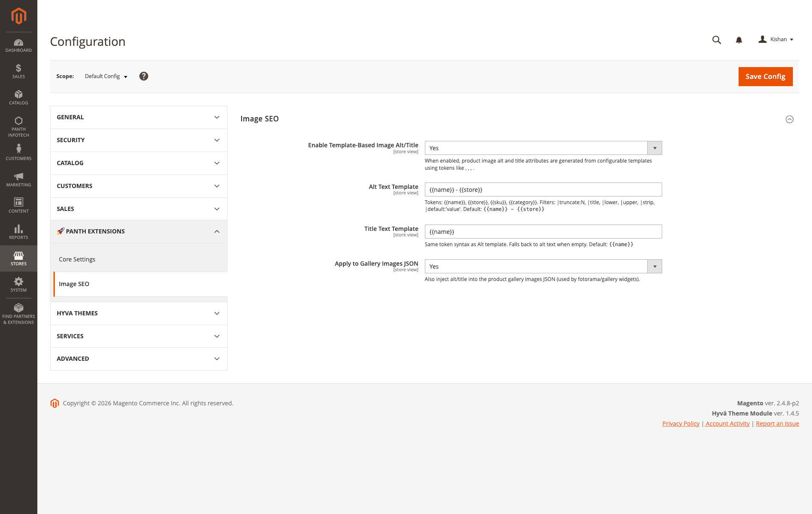This screenshot has height=514, width=812.
Task: Open the Default Config scope selector
Action: click(x=105, y=76)
